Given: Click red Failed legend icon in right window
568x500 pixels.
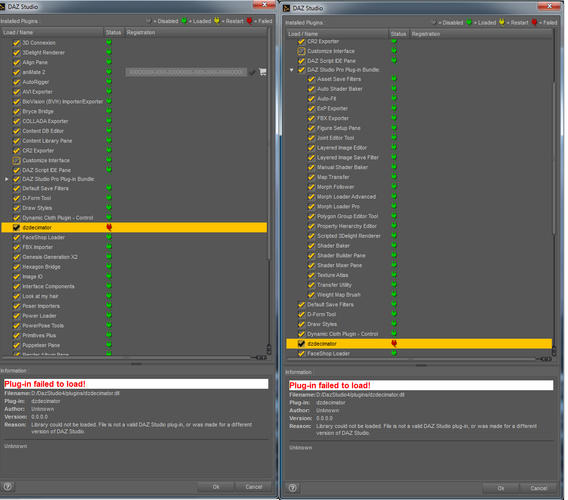Looking at the screenshot, I should point(534,22).
